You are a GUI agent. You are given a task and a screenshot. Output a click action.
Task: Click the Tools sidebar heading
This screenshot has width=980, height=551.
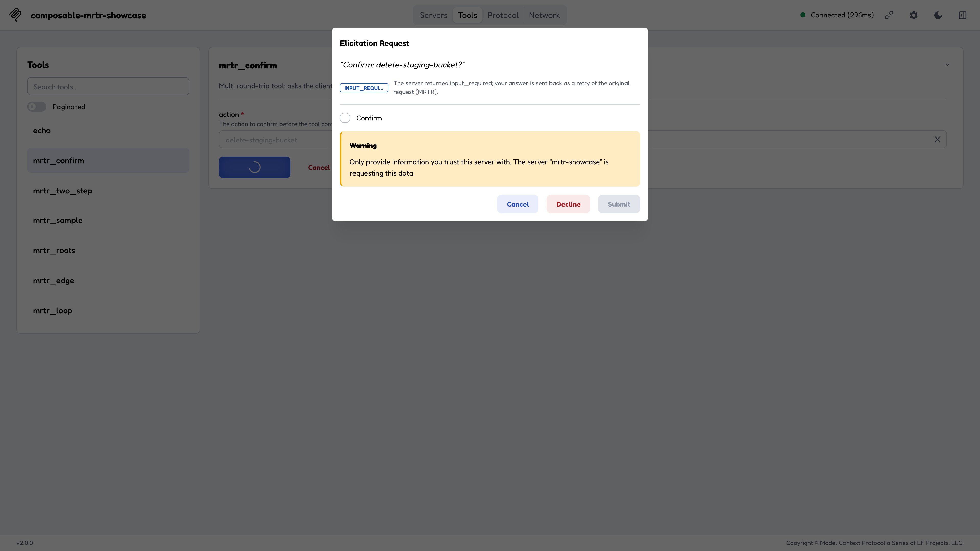[x=38, y=65]
